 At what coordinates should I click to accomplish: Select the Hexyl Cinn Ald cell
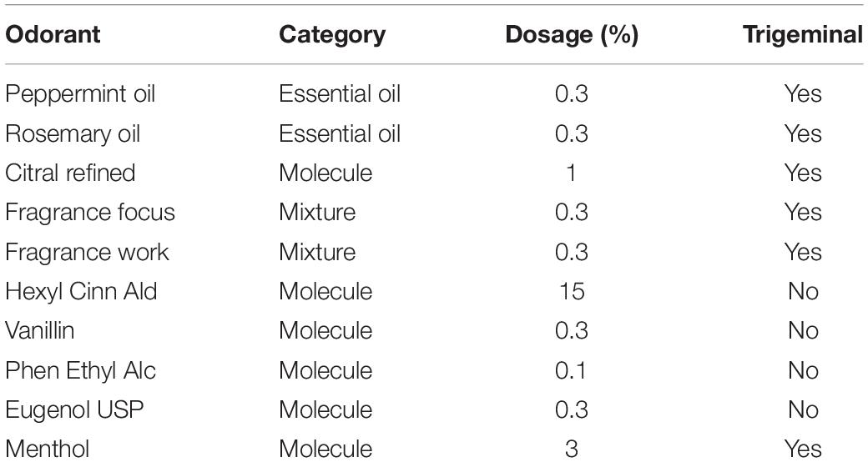82,292
